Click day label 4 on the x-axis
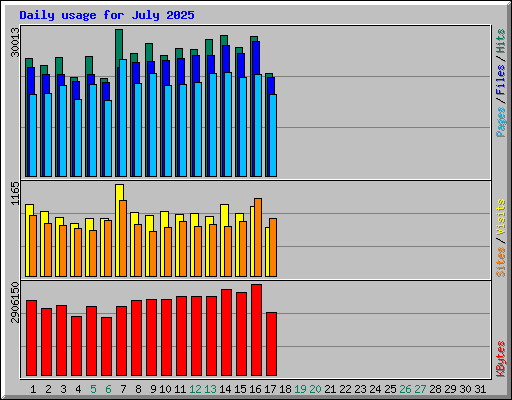The width and height of the screenshot is (512, 400). tap(78, 389)
